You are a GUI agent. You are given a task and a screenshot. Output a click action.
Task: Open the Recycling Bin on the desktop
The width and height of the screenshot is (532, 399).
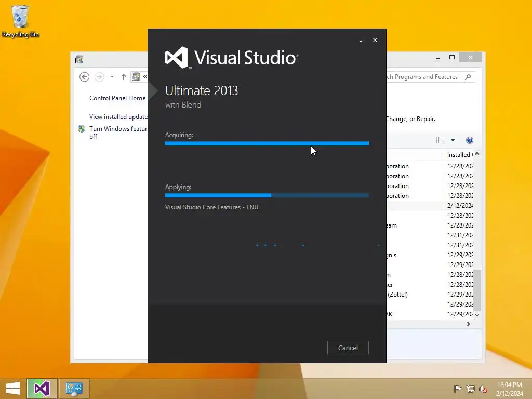[x=20, y=21]
